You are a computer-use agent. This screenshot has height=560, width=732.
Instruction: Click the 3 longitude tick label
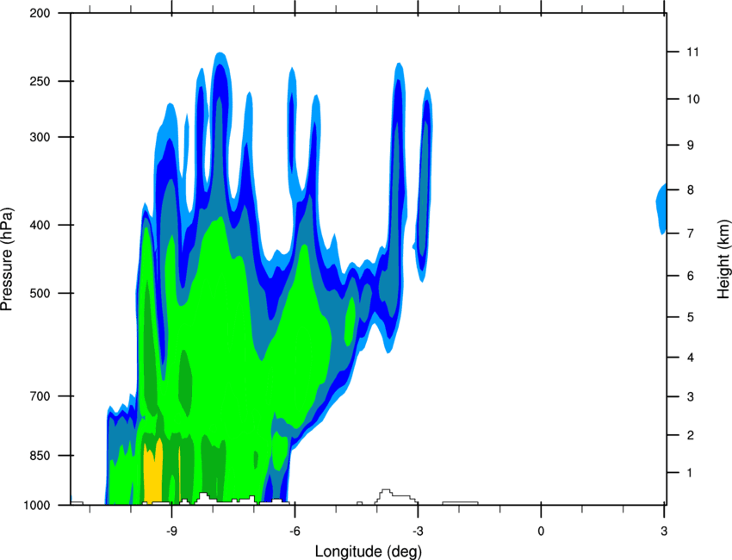pos(664,532)
